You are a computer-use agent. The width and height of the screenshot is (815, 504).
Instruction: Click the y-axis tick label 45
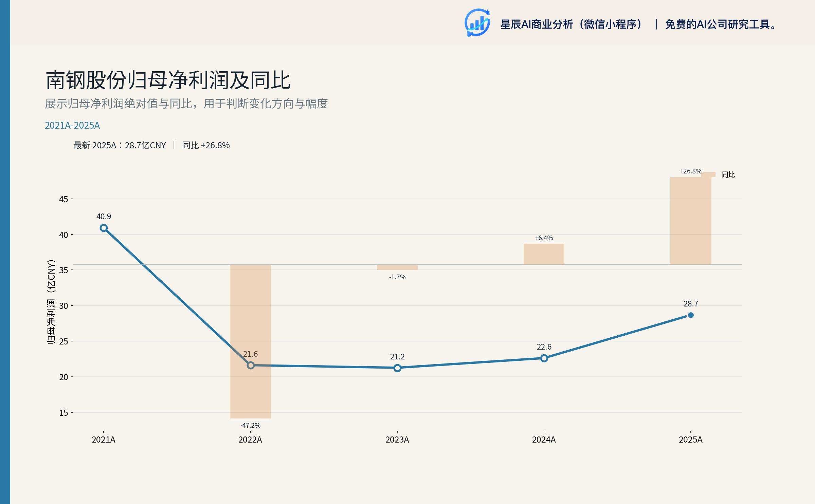tap(64, 199)
